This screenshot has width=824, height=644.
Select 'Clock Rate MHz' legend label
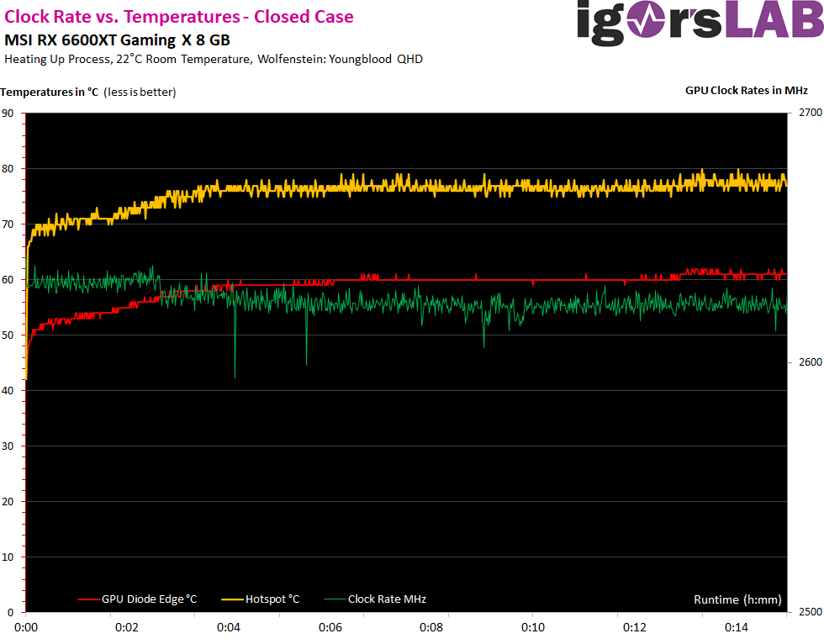click(x=387, y=599)
